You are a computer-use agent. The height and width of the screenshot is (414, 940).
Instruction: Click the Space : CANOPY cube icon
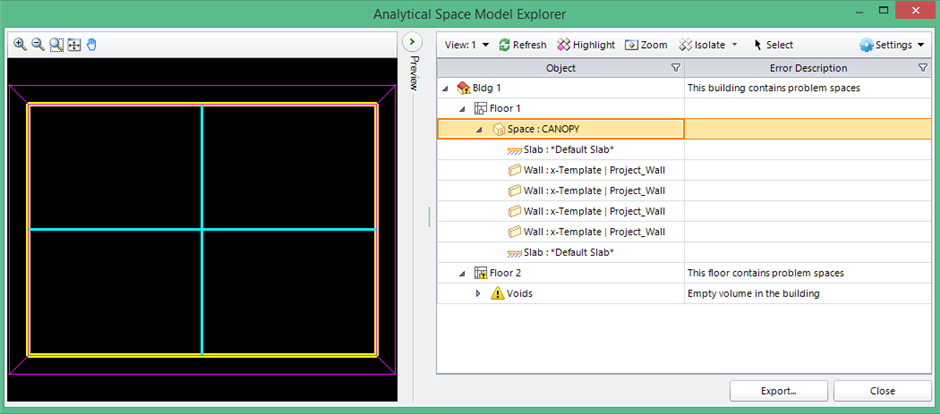(498, 129)
